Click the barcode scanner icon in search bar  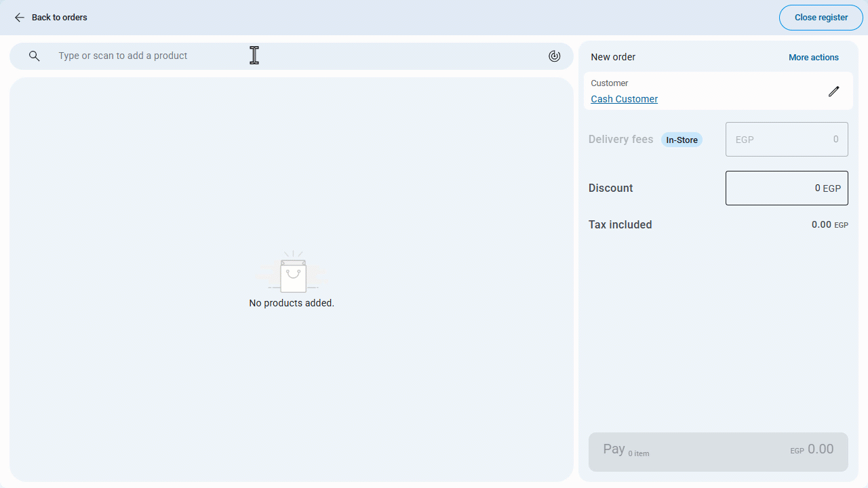(x=555, y=56)
